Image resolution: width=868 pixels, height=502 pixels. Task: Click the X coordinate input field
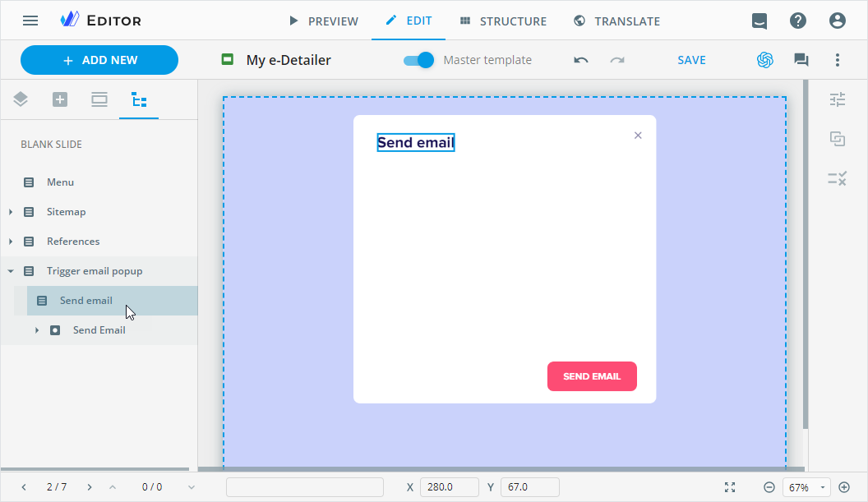coord(449,487)
